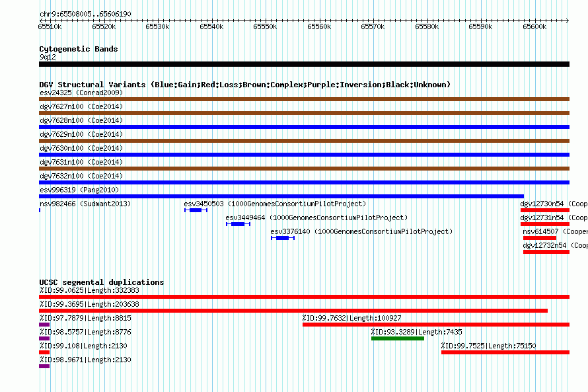Click the dgv7632n100 (Coe2014) label
The width and height of the screenshot is (588, 392).
click(x=81, y=176)
